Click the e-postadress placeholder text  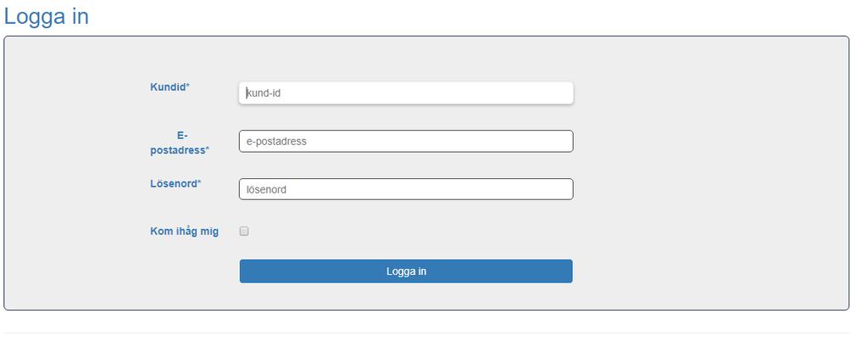point(276,142)
